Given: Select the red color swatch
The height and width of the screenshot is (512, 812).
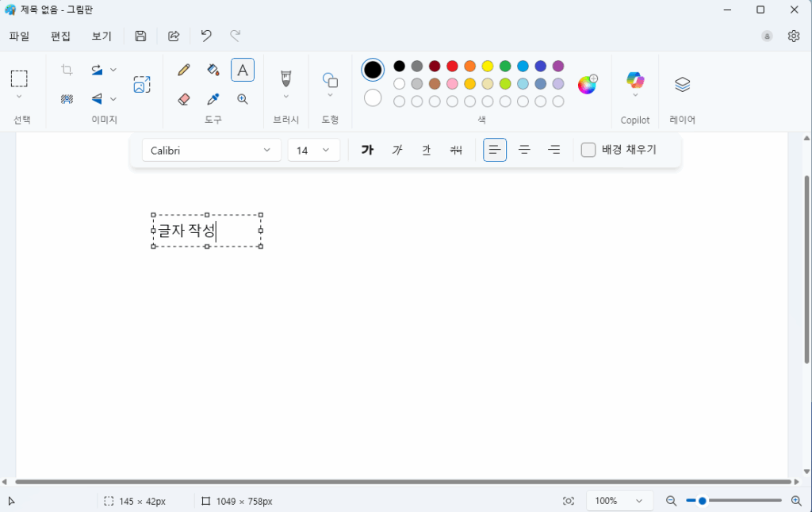Looking at the screenshot, I should (451, 67).
